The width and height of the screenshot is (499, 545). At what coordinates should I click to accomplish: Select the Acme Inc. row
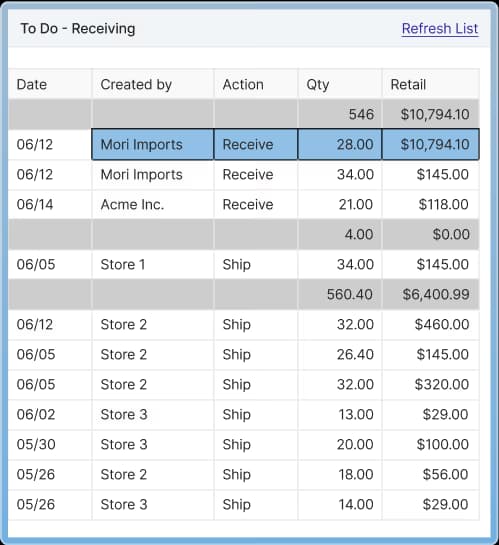pyautogui.click(x=244, y=204)
